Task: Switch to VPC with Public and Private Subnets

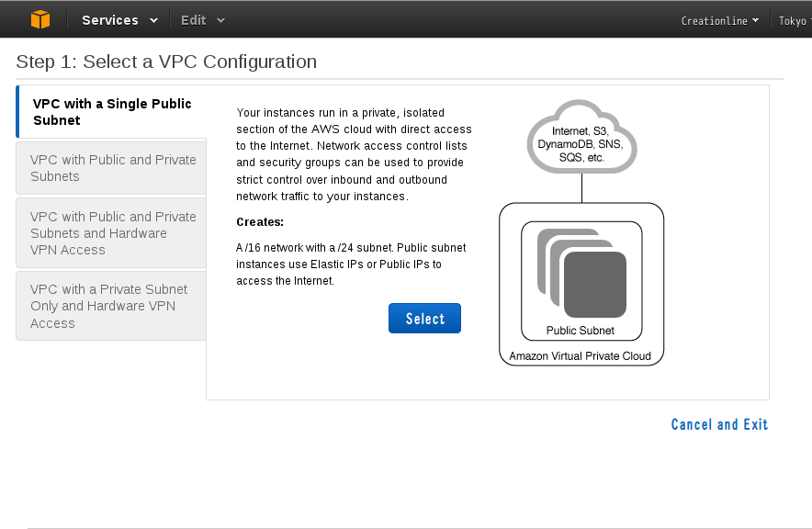Action: coord(111,168)
